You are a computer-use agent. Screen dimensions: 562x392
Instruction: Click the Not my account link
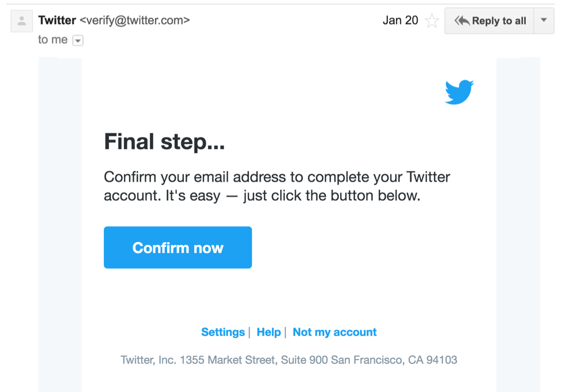334,332
